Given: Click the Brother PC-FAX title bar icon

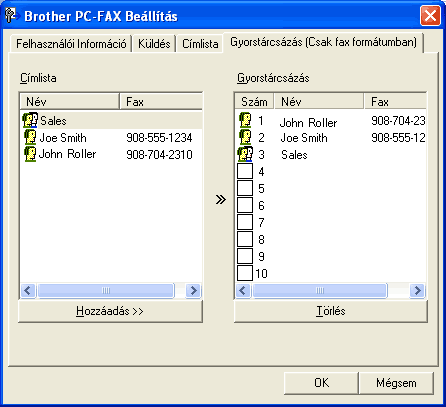Looking at the screenshot, I should 11,15.
